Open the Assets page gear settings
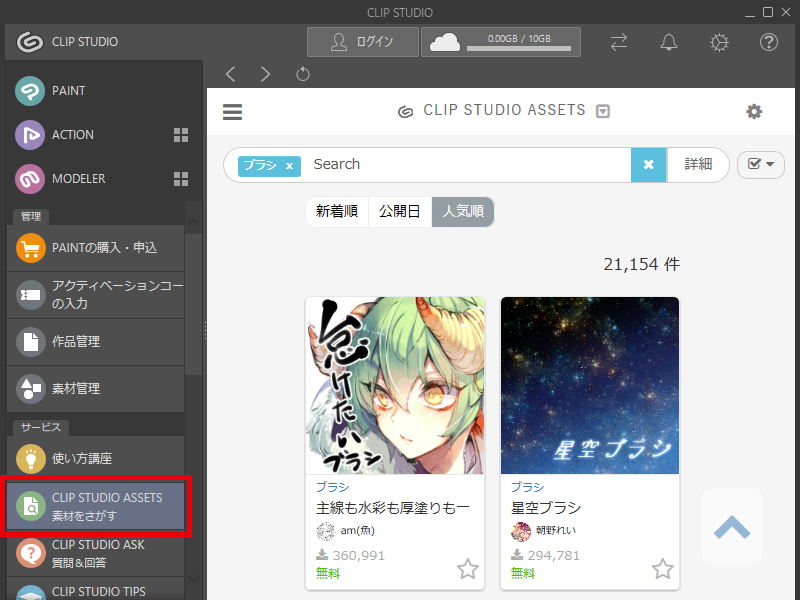The height and width of the screenshot is (600, 800). pyautogui.click(x=754, y=112)
